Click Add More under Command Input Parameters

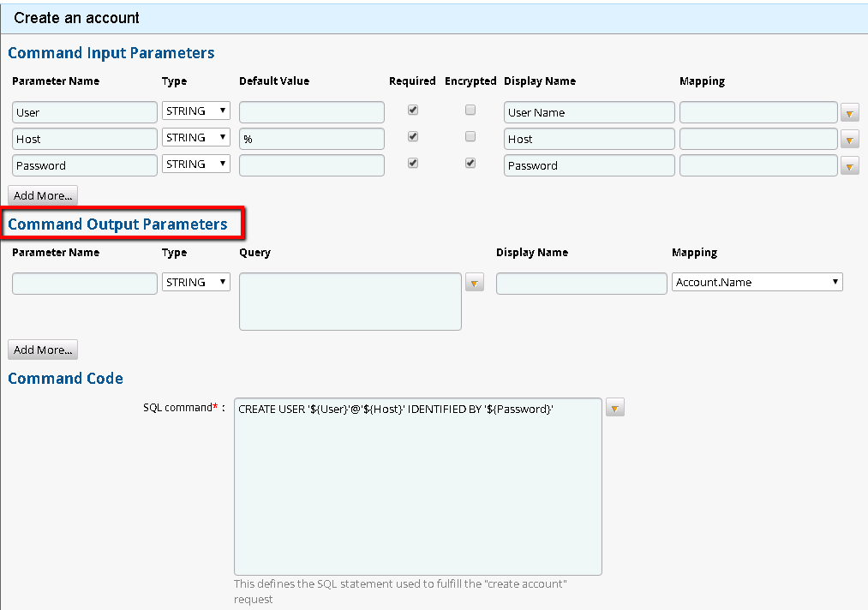[42, 195]
